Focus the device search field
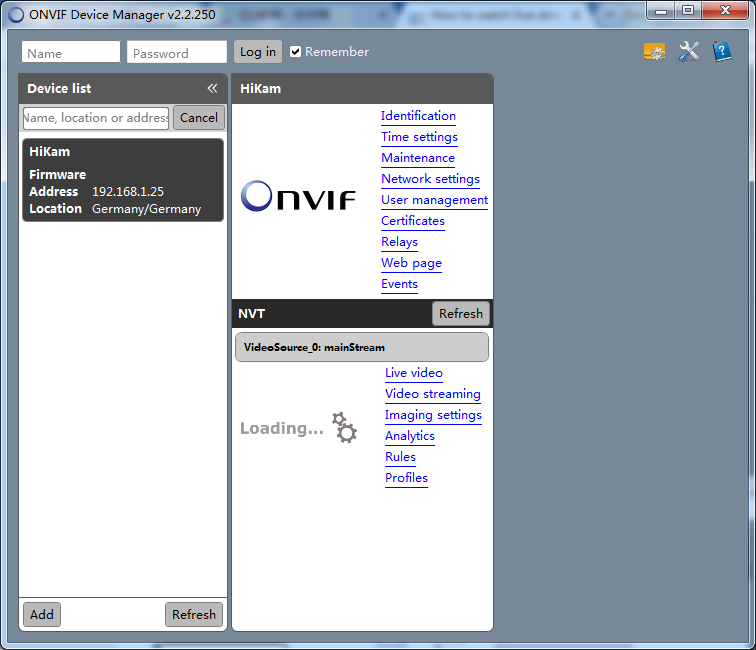The height and width of the screenshot is (650, 756). coord(96,118)
